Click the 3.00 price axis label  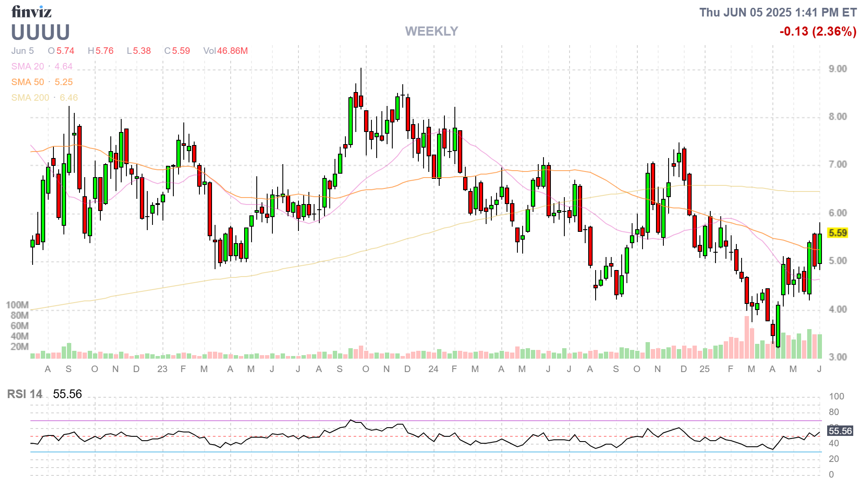tap(838, 357)
